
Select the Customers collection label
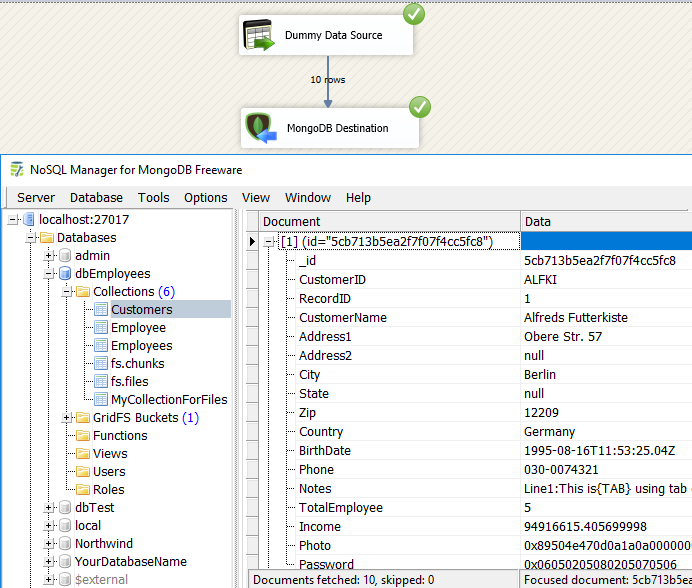coord(142,309)
